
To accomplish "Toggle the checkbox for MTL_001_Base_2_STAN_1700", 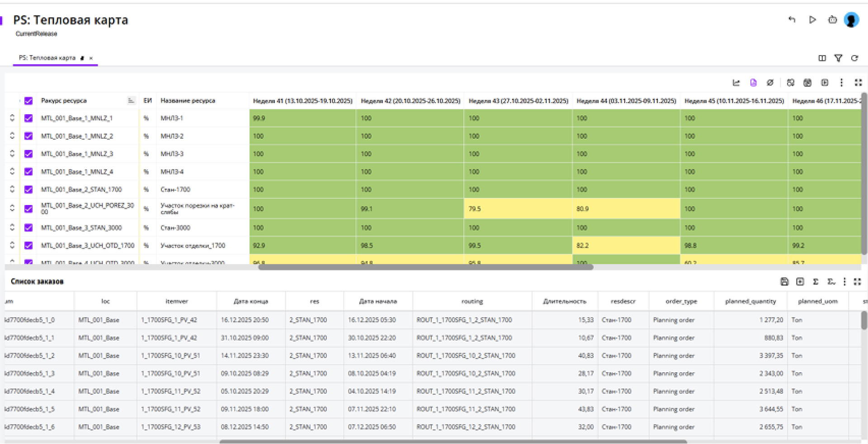I will [x=28, y=190].
